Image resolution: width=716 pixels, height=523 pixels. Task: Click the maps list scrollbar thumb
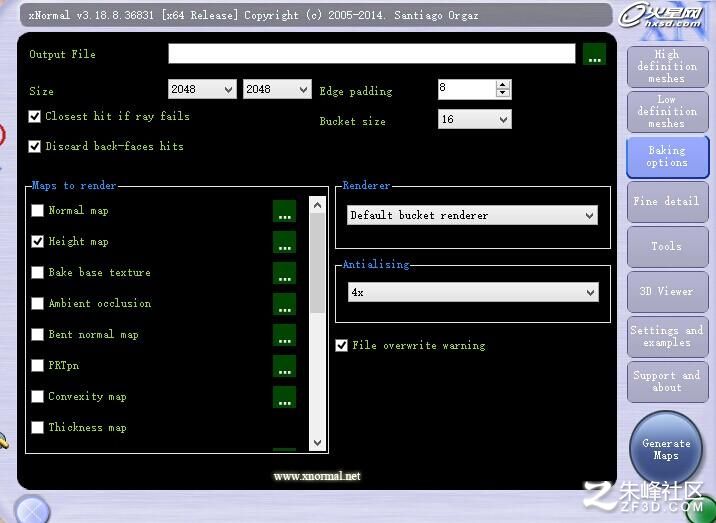pos(318,264)
